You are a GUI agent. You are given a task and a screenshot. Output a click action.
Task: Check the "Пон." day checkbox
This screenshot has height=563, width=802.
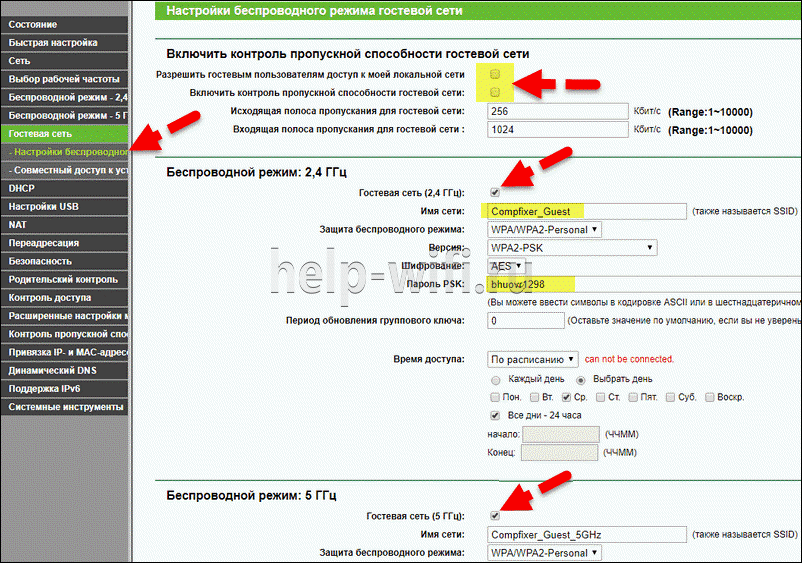click(x=495, y=397)
